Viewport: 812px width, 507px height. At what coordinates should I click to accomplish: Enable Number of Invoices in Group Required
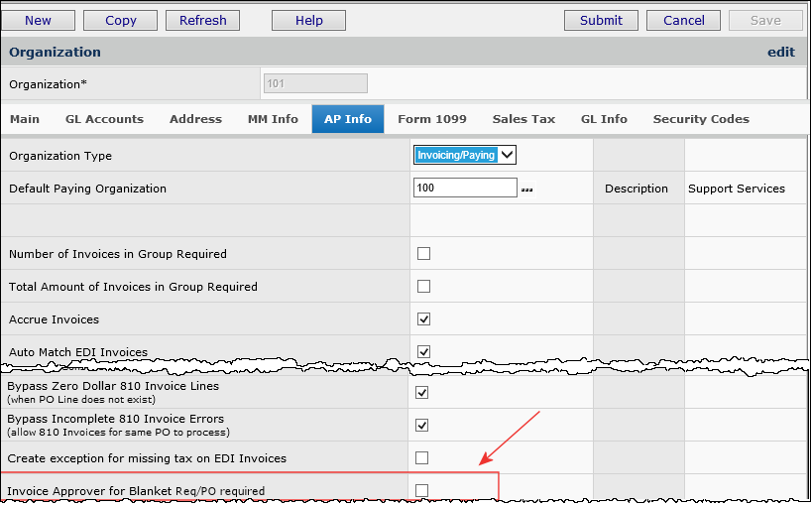click(x=423, y=254)
